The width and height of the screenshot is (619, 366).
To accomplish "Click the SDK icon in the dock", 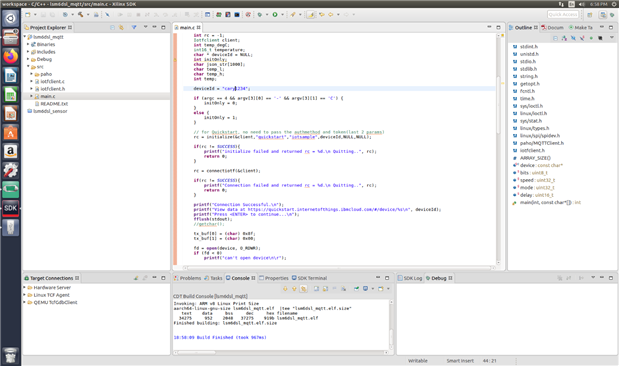I will click(x=11, y=208).
